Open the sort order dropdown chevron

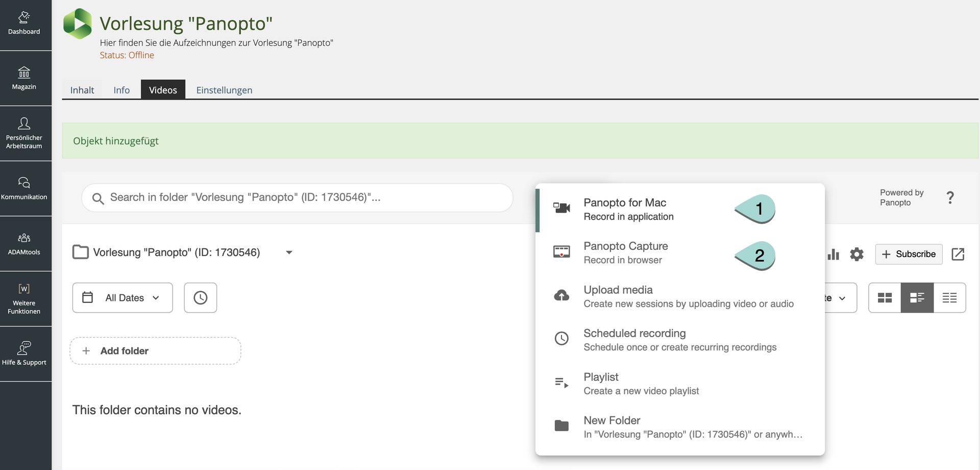click(x=842, y=298)
